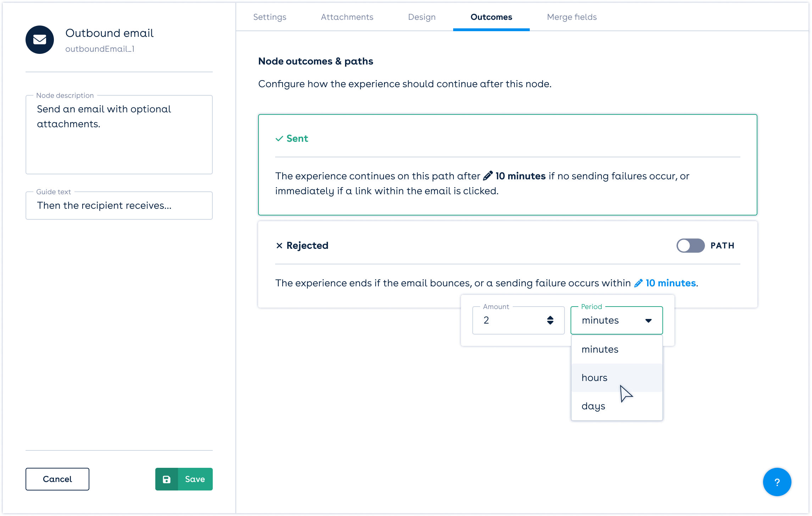The image size is (812, 516).
Task: Click the PATH label text
Action: [722, 246]
